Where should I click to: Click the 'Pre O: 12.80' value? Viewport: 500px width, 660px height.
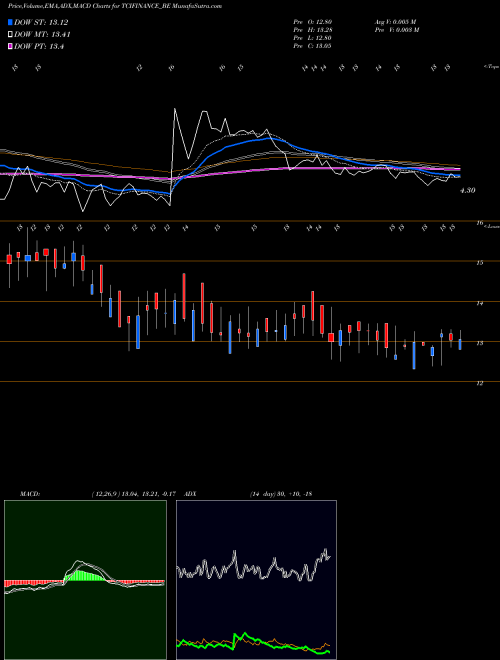(x=312, y=22)
